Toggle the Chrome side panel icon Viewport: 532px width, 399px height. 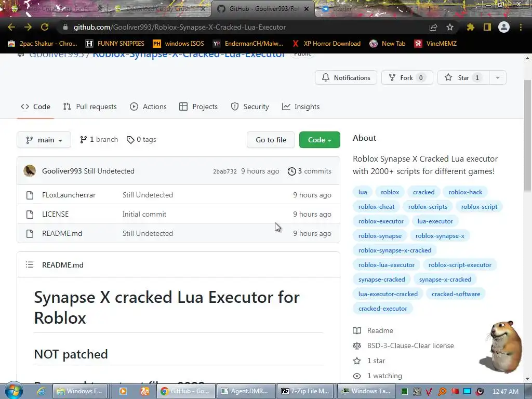pos(487,27)
